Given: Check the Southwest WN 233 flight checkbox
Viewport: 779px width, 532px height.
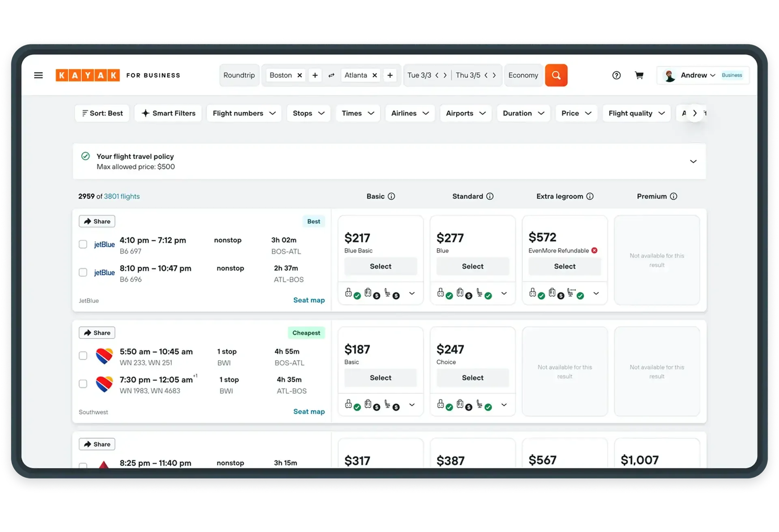Looking at the screenshot, I should pyautogui.click(x=83, y=356).
